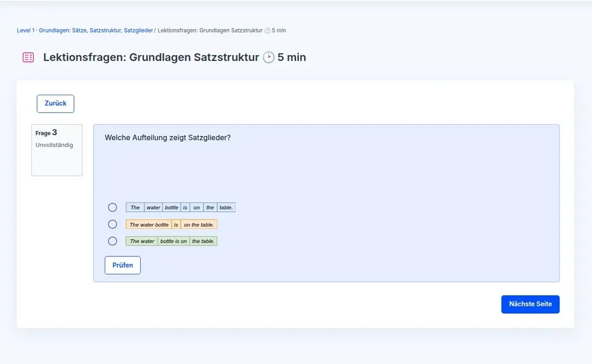Click the quiz icon beside the page title
592x364 pixels.
28,57
